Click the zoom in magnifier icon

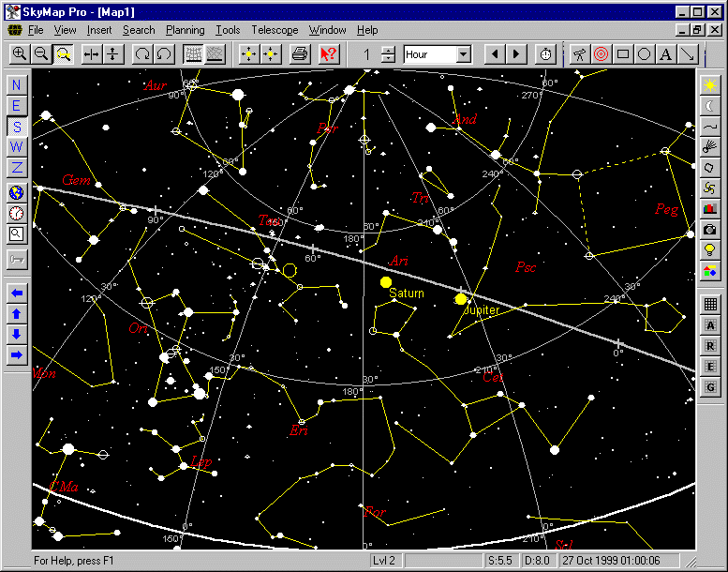click(x=20, y=54)
